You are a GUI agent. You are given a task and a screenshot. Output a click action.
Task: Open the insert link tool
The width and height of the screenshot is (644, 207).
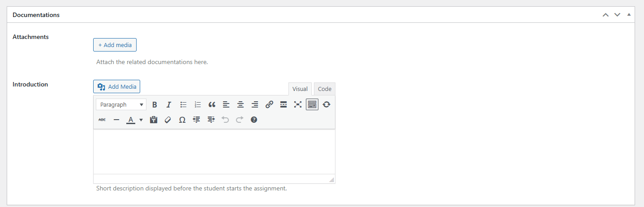tap(269, 104)
